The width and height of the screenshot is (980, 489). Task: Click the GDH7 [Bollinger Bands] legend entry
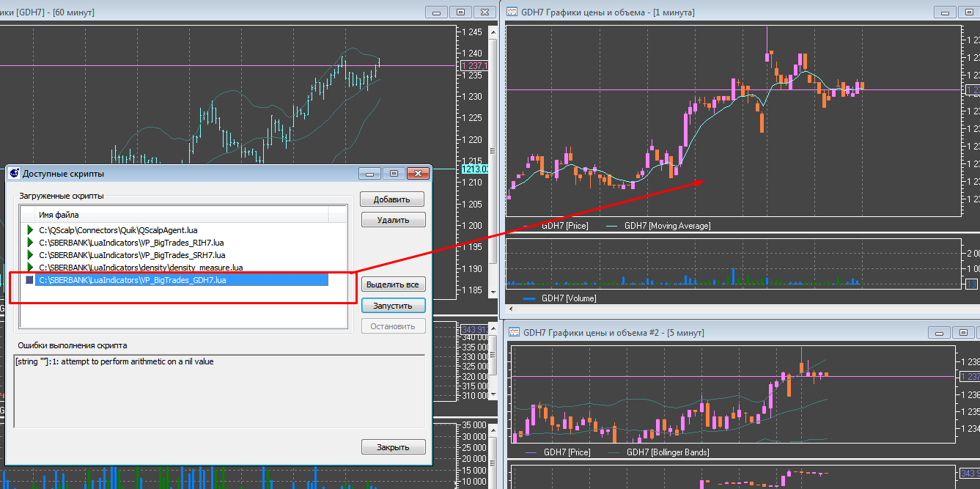(667, 452)
